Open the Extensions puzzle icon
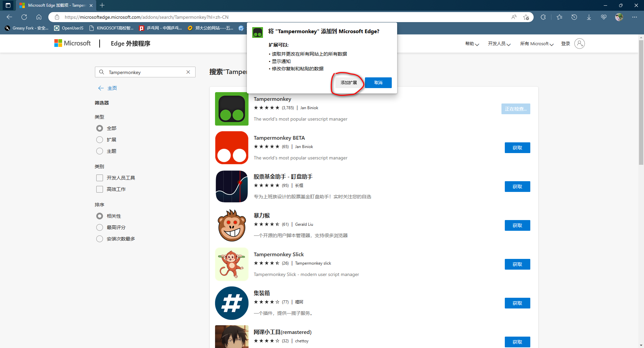 543,17
